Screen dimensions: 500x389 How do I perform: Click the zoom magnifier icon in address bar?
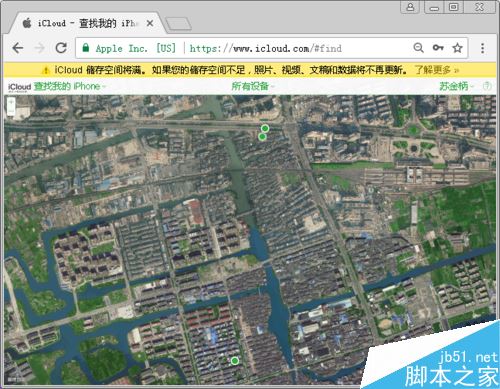tap(418, 48)
